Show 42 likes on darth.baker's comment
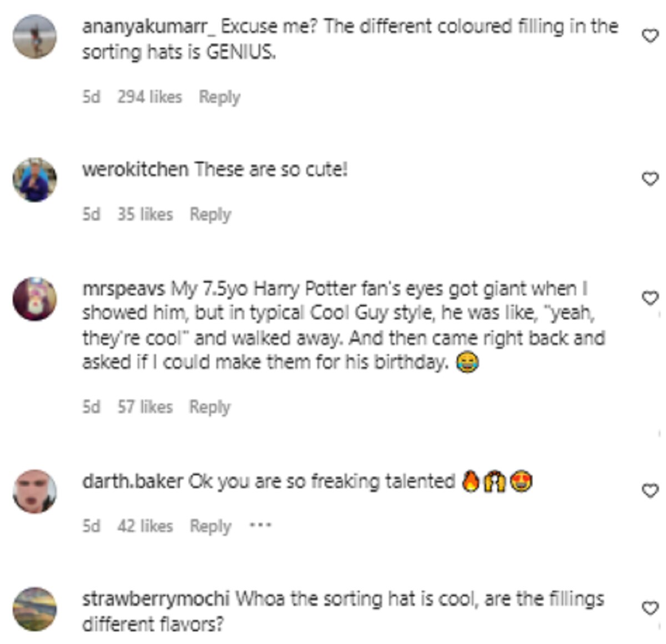 (x=145, y=525)
